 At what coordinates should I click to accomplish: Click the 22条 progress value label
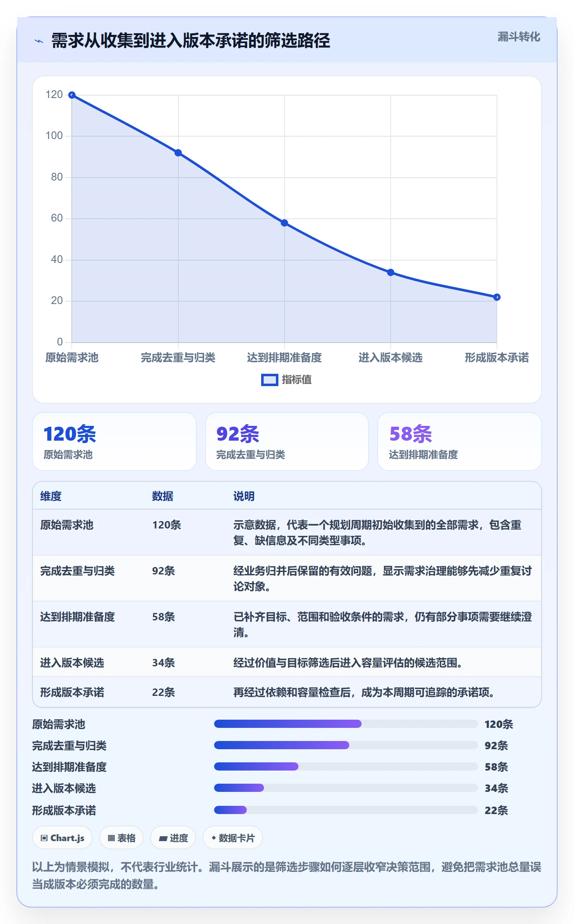click(x=496, y=810)
